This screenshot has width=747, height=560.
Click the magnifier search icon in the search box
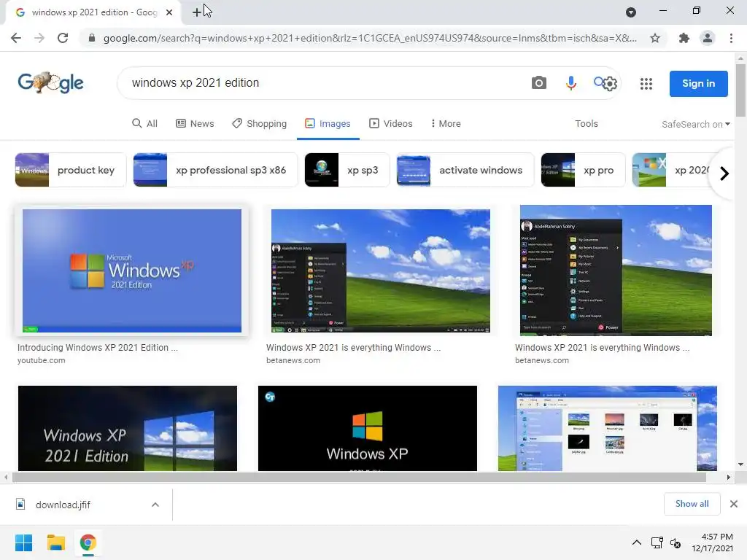[x=598, y=82]
